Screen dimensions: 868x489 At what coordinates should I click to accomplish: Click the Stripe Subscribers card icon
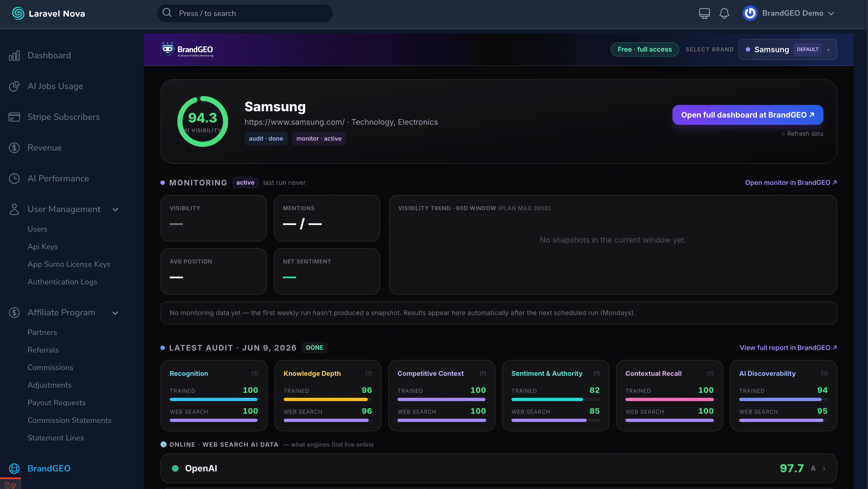coord(14,117)
